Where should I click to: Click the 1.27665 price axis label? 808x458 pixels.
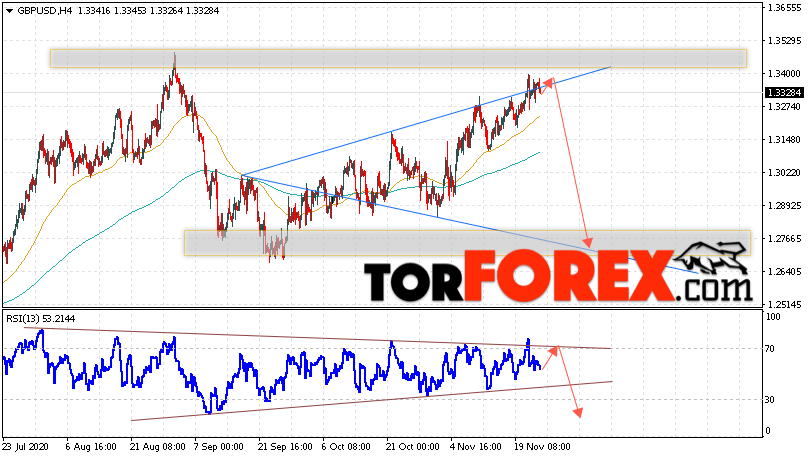click(x=784, y=239)
